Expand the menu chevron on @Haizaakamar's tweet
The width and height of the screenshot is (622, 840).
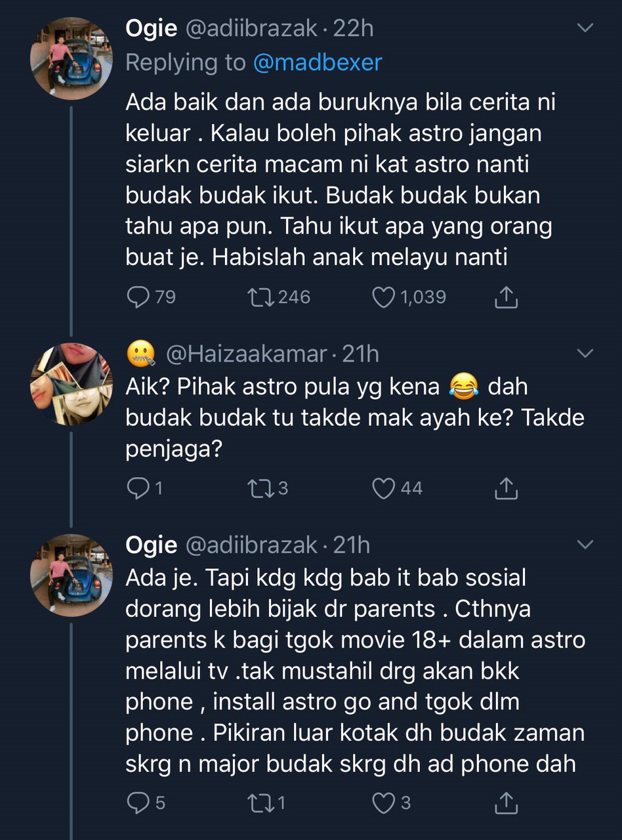(584, 354)
